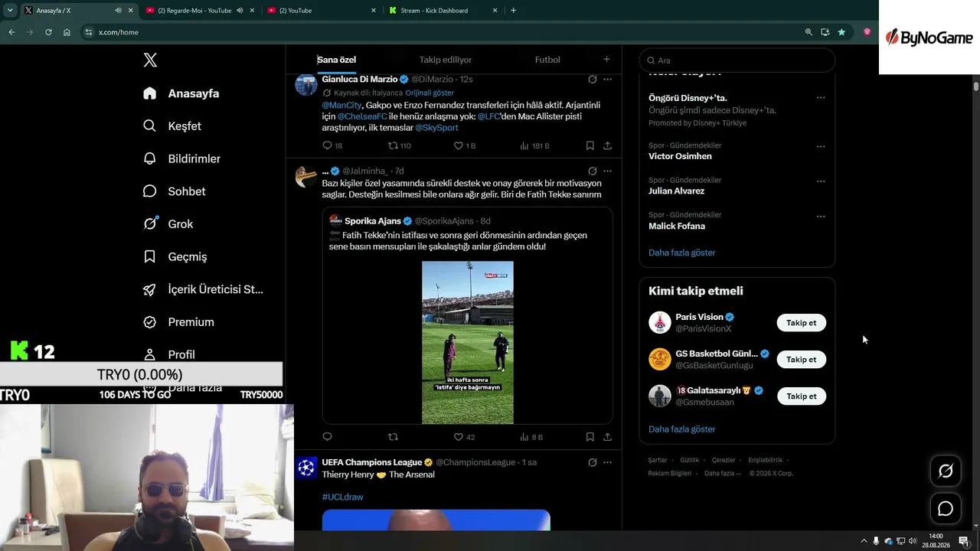This screenshot has width=980, height=551.
Task: Open the @ManCity mention link
Action: pyautogui.click(x=341, y=105)
